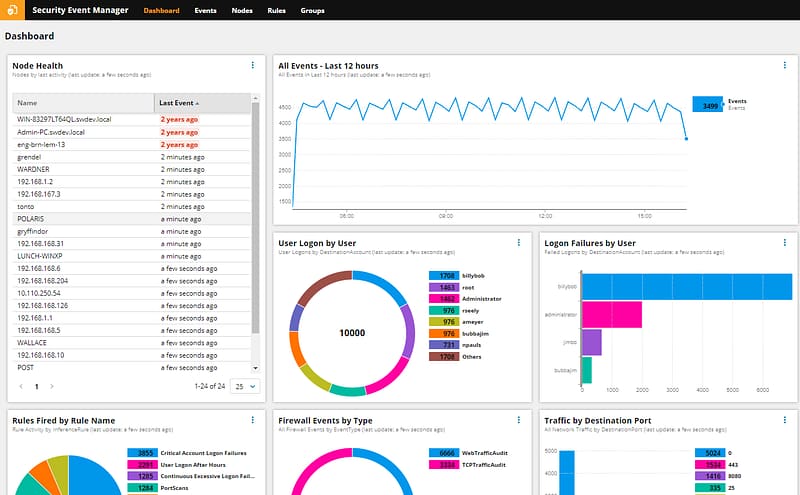Click scroll-up arrow of node list
800x495 pixels.
[256, 98]
